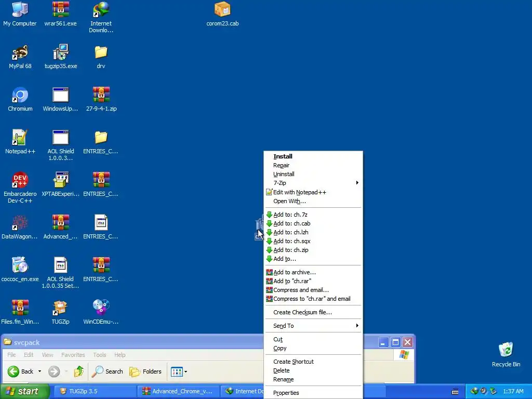Choose Repair from the context menu

coord(313,165)
